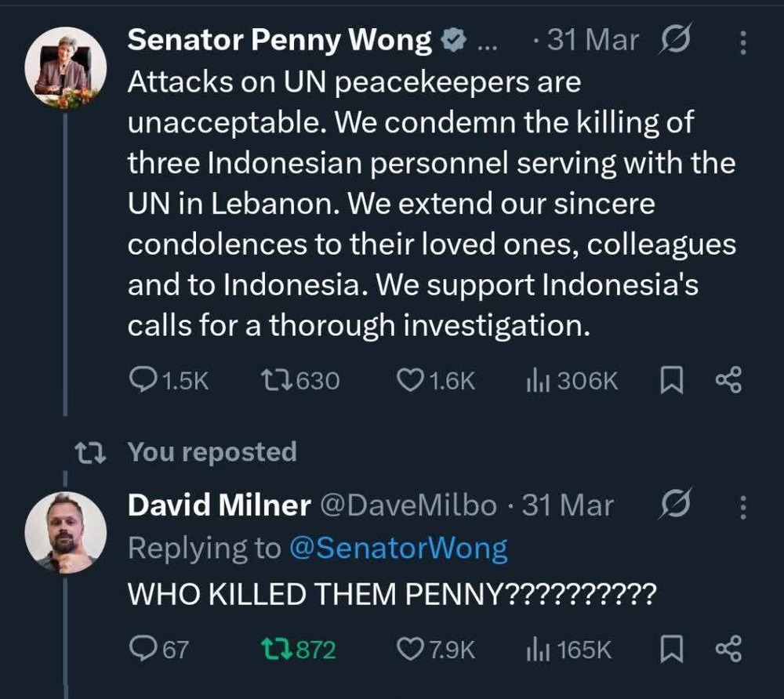This screenshot has width=784, height=699.
Task: View analytics for Penny Wong's post
Action: click(538, 381)
